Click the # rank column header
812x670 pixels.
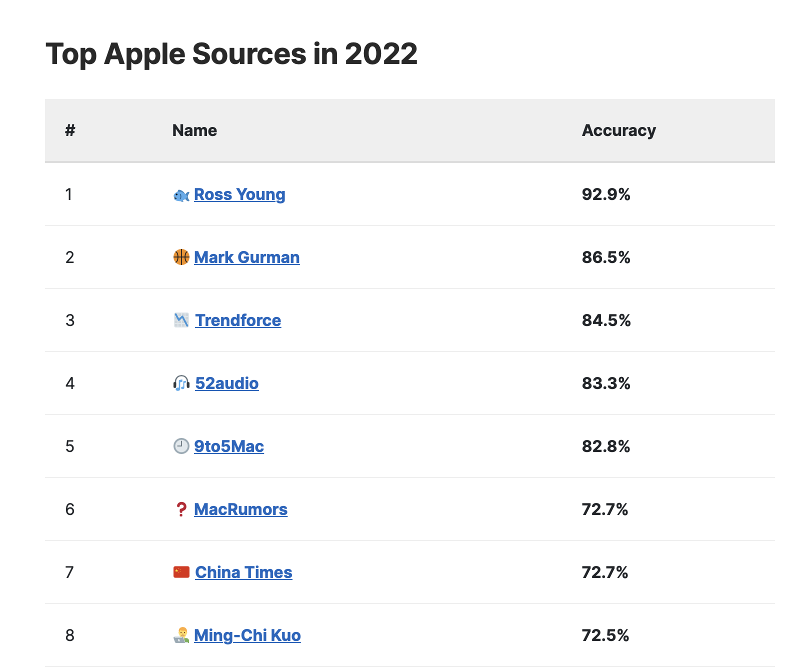tap(70, 130)
